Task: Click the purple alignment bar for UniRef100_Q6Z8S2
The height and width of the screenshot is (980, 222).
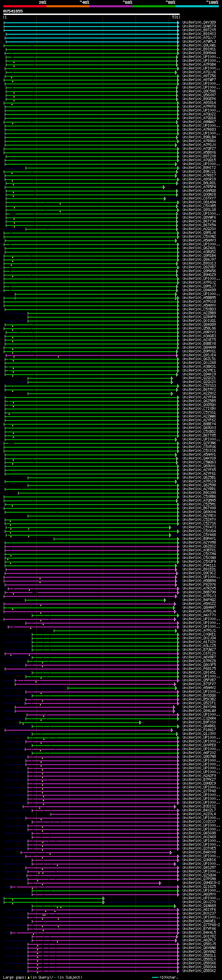Action: pos(92,546)
